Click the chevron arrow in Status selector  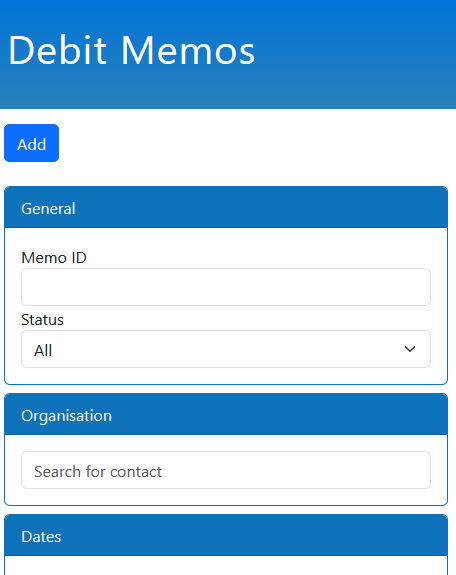pyautogui.click(x=410, y=349)
